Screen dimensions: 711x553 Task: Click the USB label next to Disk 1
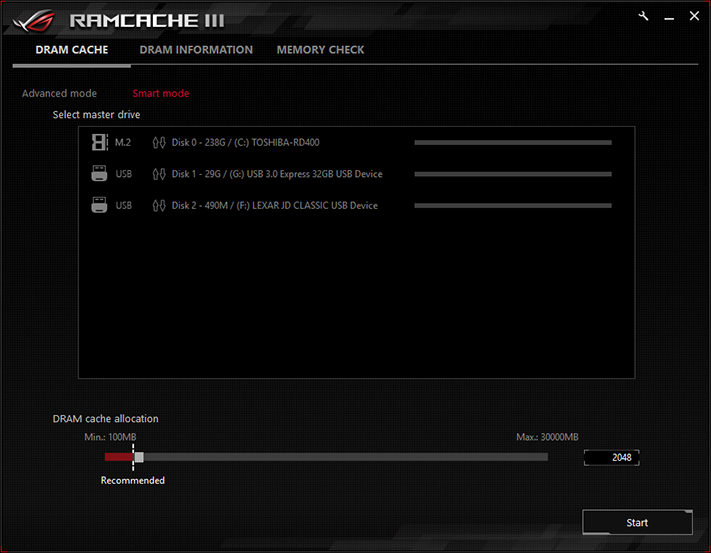tap(123, 174)
